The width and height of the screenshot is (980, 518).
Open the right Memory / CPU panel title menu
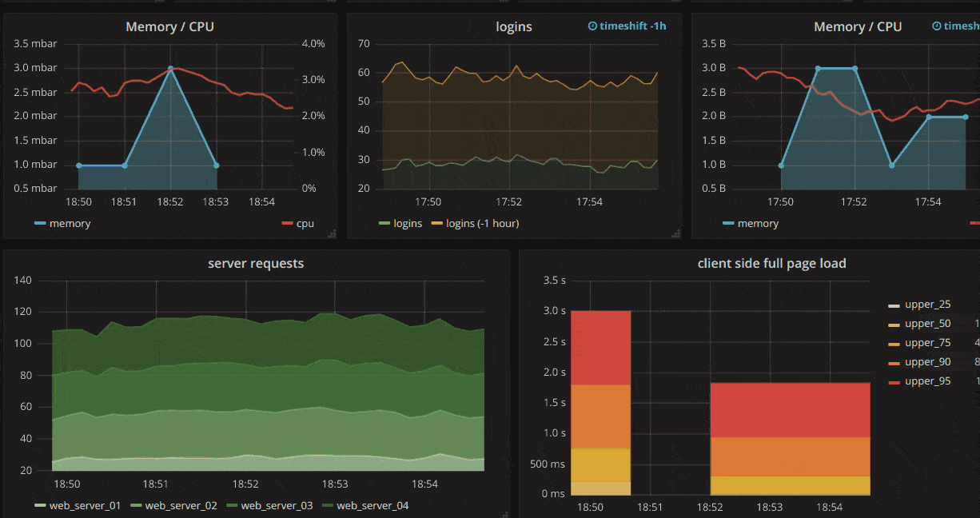coord(858,26)
